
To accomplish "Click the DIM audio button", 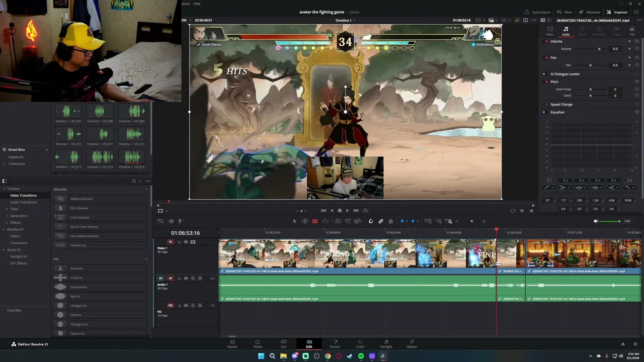I will [x=627, y=221].
